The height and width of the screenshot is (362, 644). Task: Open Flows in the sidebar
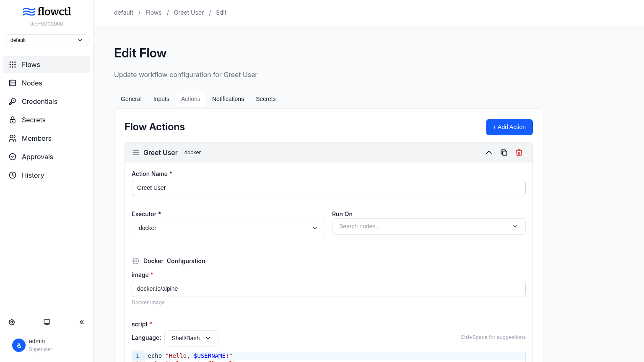tap(47, 65)
